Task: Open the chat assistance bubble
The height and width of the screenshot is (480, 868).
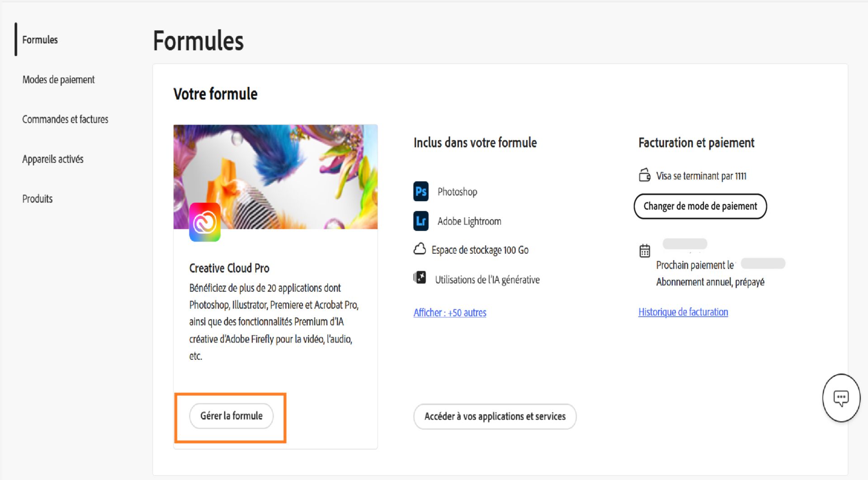Action: pyautogui.click(x=841, y=398)
